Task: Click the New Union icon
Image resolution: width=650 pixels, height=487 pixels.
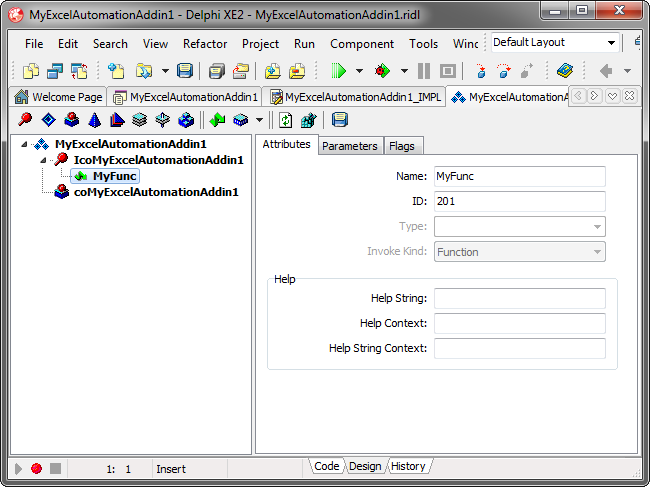Action: point(162,120)
